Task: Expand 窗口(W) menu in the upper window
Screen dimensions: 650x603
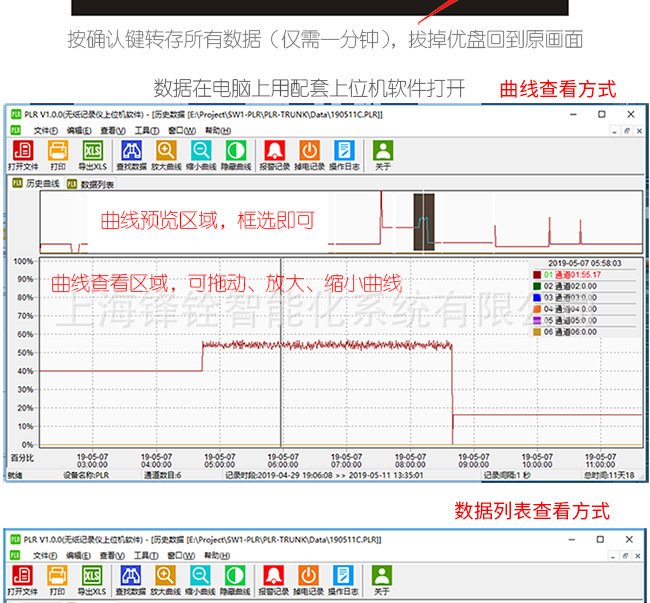Action: (181, 130)
